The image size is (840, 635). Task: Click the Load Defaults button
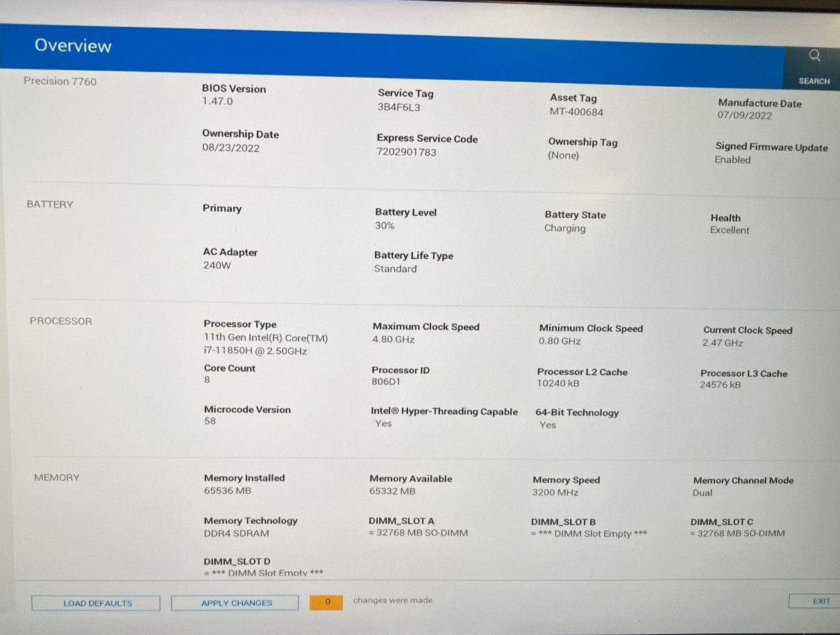96,603
